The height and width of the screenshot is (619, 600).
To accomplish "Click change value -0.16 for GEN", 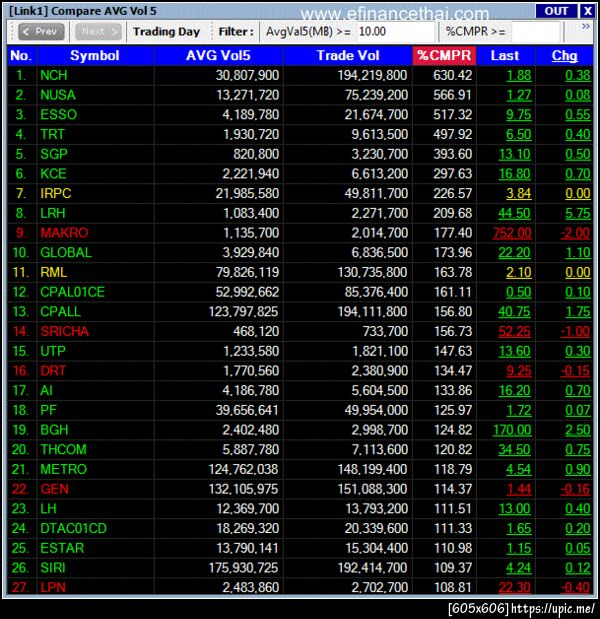I will coord(576,489).
